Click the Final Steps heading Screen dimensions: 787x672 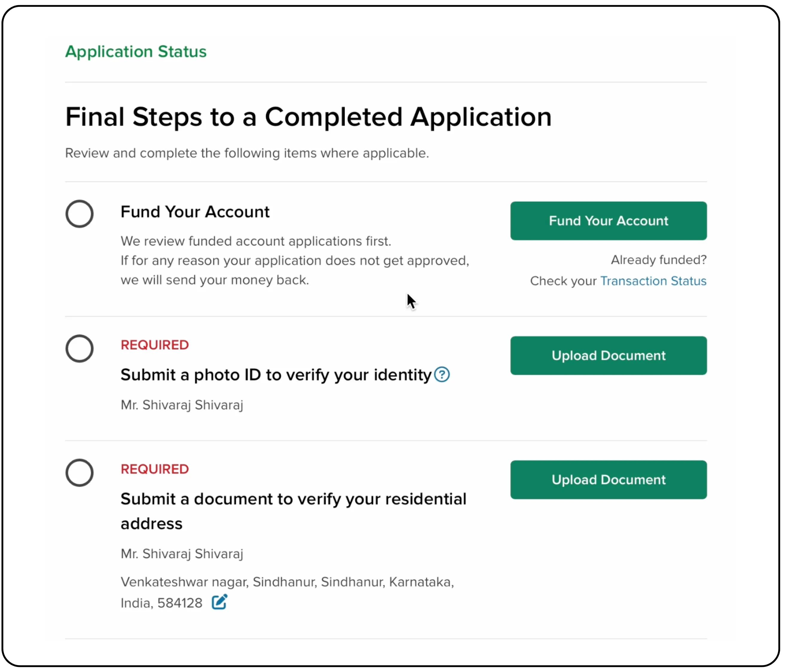tap(308, 117)
